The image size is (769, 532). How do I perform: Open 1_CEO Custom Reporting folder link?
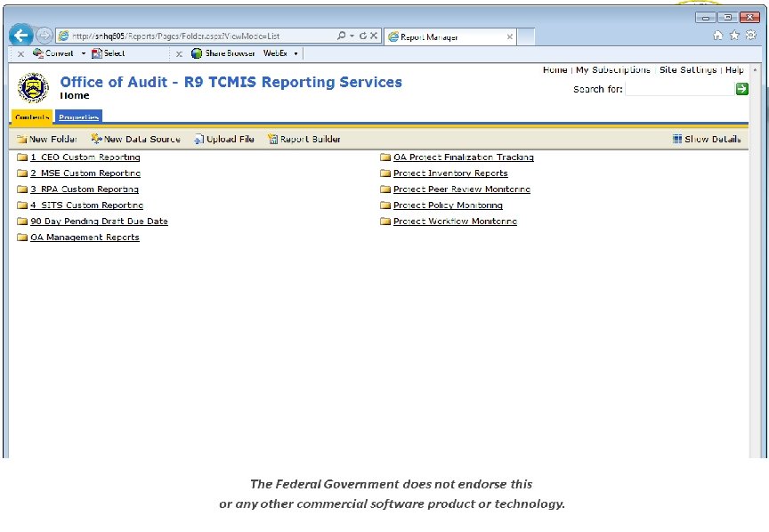pyautogui.click(x=85, y=157)
